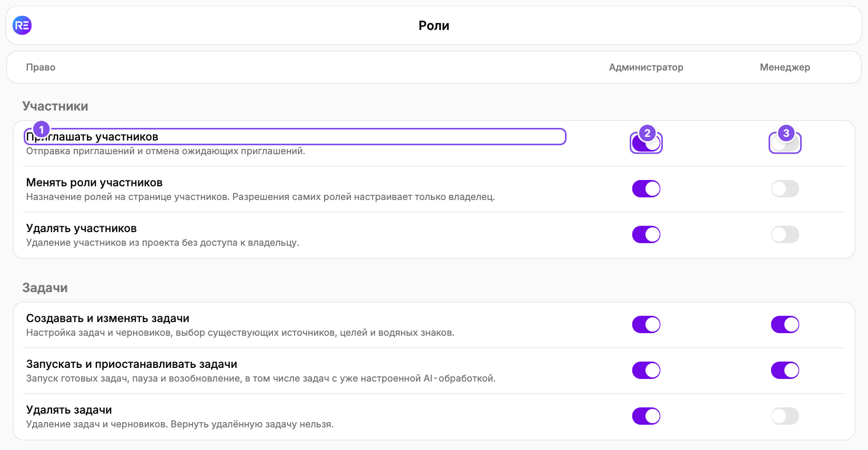Disable Administrator's remove participants toggle

click(x=646, y=235)
